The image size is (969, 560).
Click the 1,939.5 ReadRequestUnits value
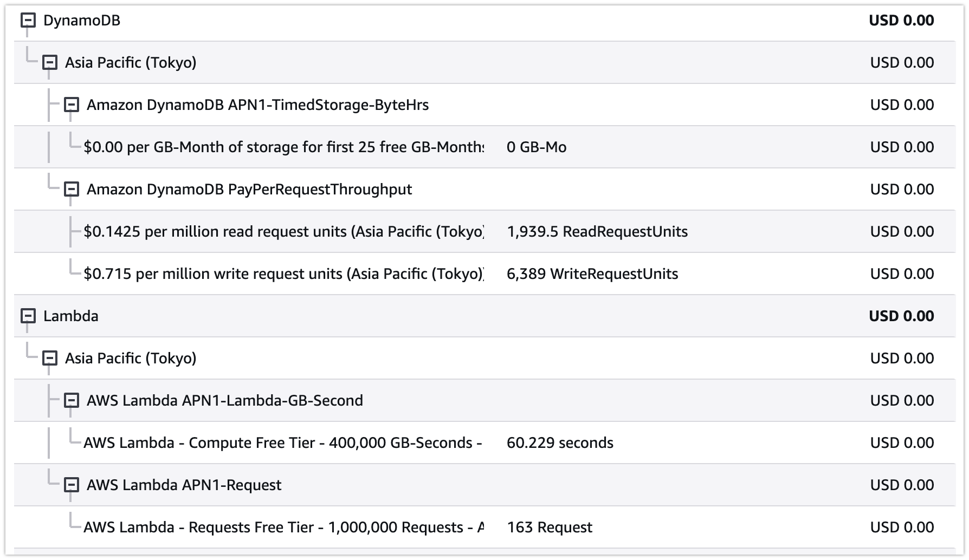(x=597, y=232)
